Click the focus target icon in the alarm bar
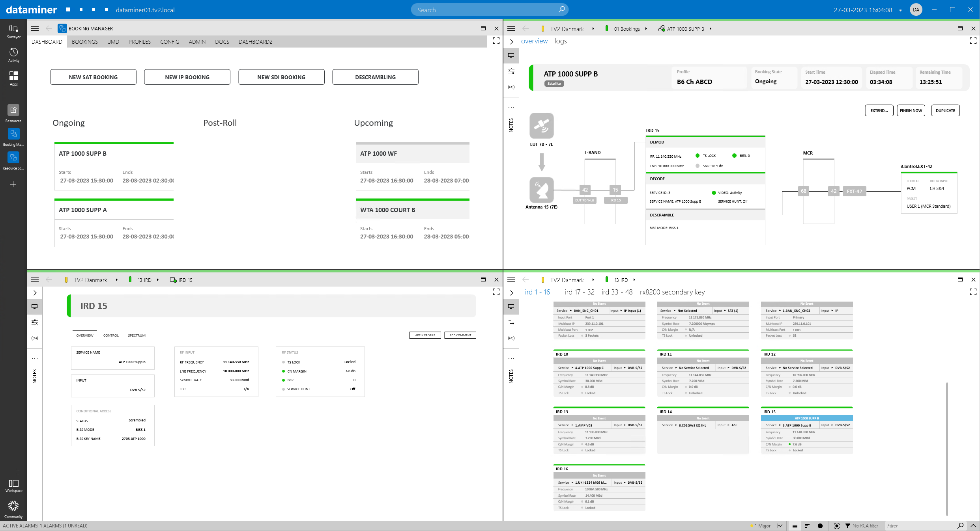 [836, 526]
